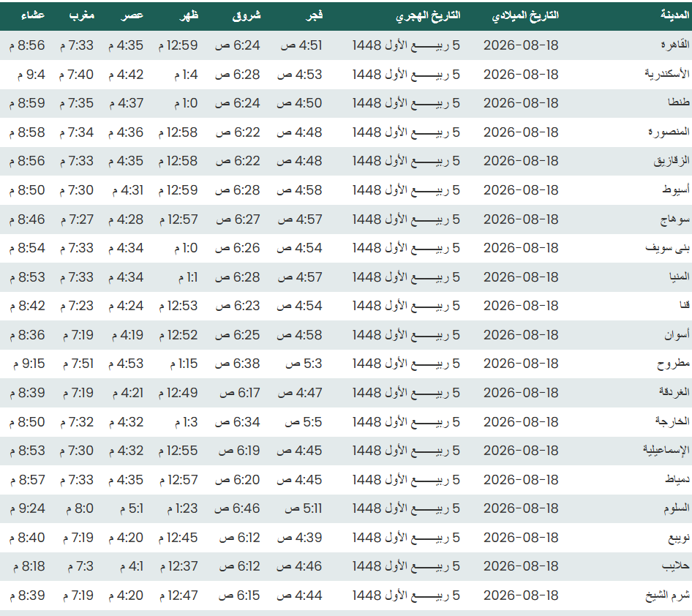Click Salloum's asr time 5:1 م
Viewport: 692px width, 616px height.
(132, 508)
